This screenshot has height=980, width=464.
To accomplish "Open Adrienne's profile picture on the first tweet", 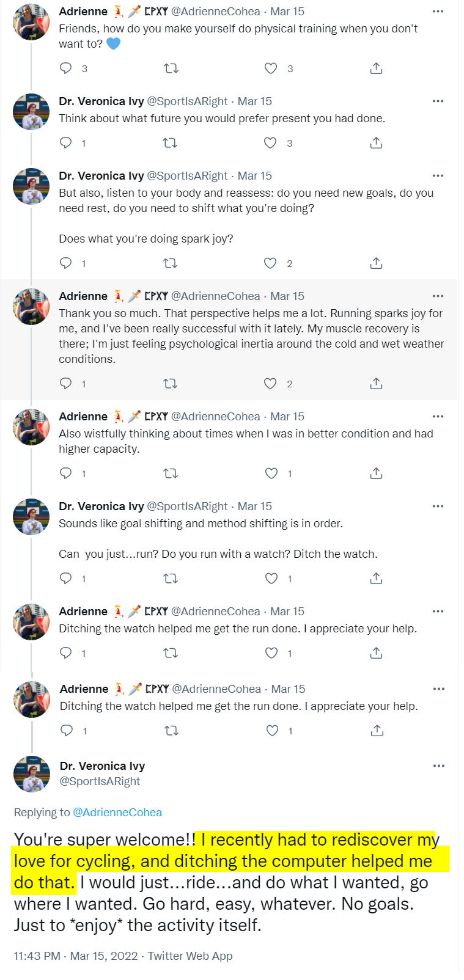I will [x=31, y=22].
